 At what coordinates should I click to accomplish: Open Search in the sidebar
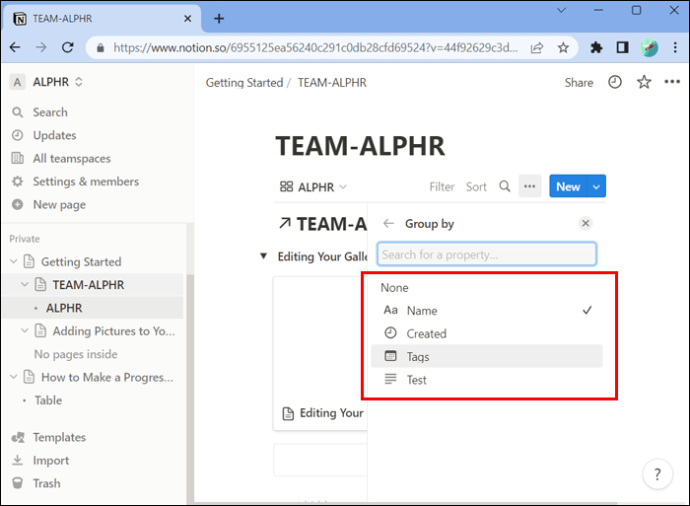tap(50, 112)
